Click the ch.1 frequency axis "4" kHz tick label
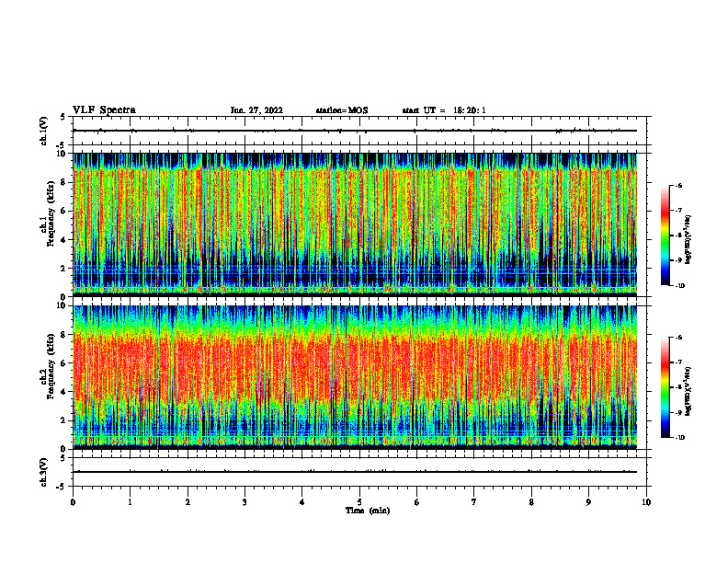The image size is (728, 563). (x=64, y=240)
